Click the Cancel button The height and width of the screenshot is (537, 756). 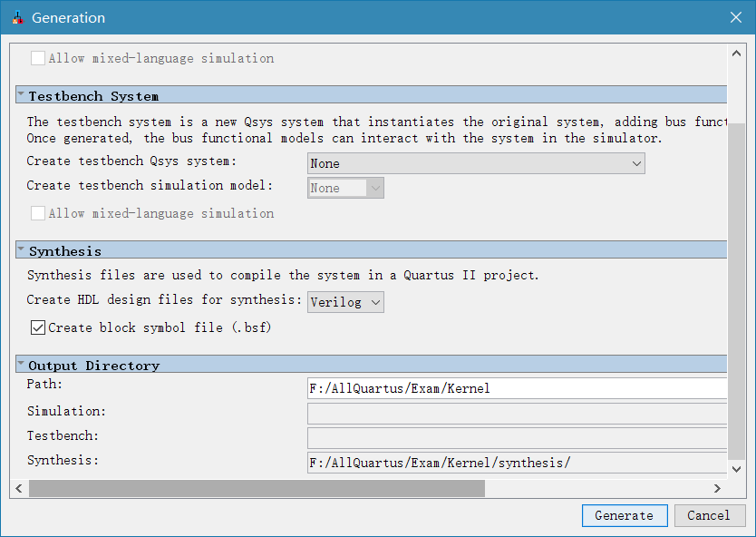[709, 515]
